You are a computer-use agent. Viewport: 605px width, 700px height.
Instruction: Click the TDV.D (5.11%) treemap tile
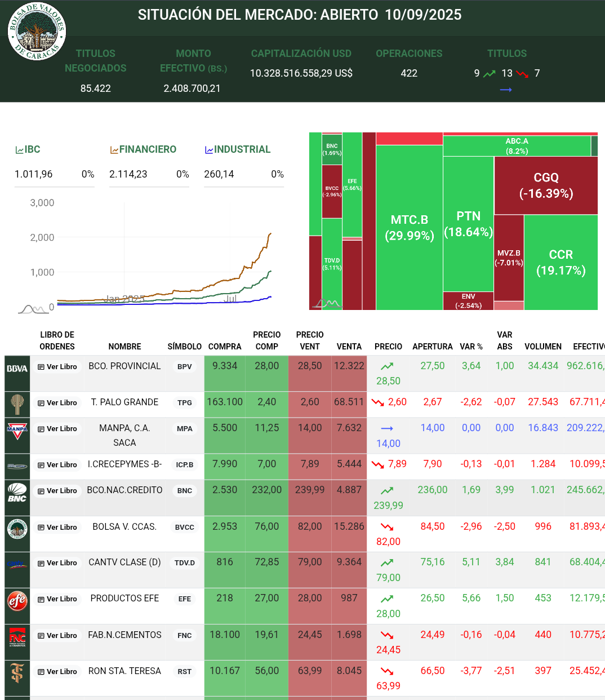[x=332, y=264]
